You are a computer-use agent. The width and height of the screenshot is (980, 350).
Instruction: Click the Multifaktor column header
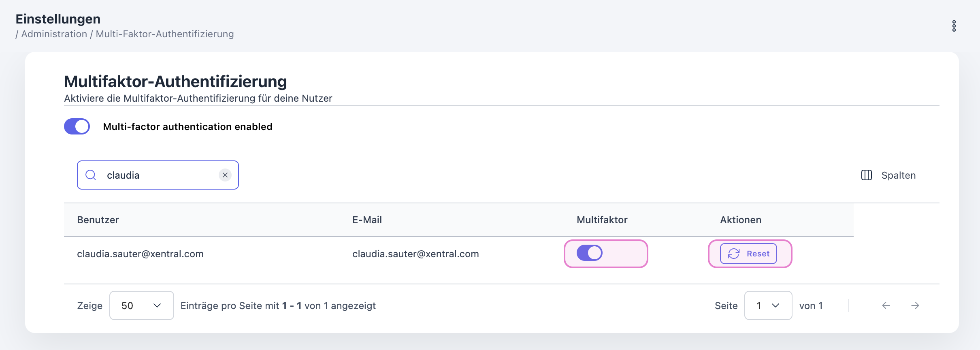(x=602, y=220)
